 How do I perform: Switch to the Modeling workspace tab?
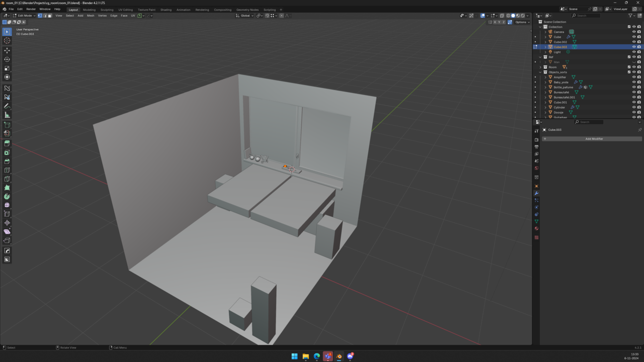[x=89, y=10]
